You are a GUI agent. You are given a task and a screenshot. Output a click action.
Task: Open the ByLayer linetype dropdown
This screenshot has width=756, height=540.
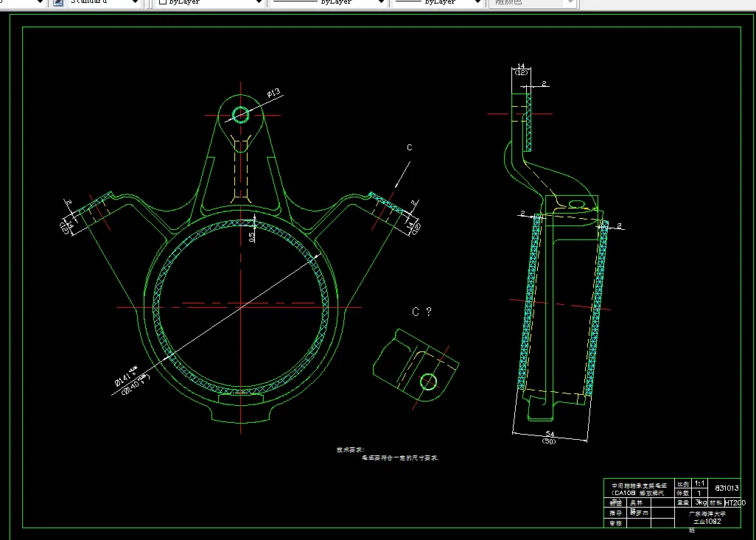[x=381, y=2]
